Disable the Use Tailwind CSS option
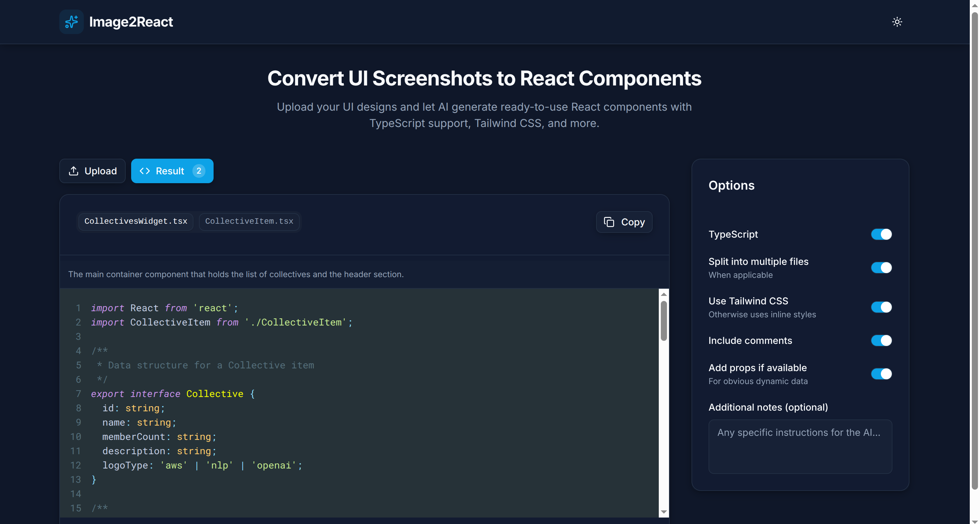This screenshot has width=980, height=524. [x=881, y=307]
